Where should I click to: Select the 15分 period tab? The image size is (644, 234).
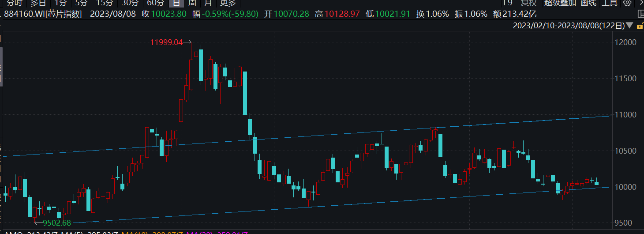tap(105, 3)
